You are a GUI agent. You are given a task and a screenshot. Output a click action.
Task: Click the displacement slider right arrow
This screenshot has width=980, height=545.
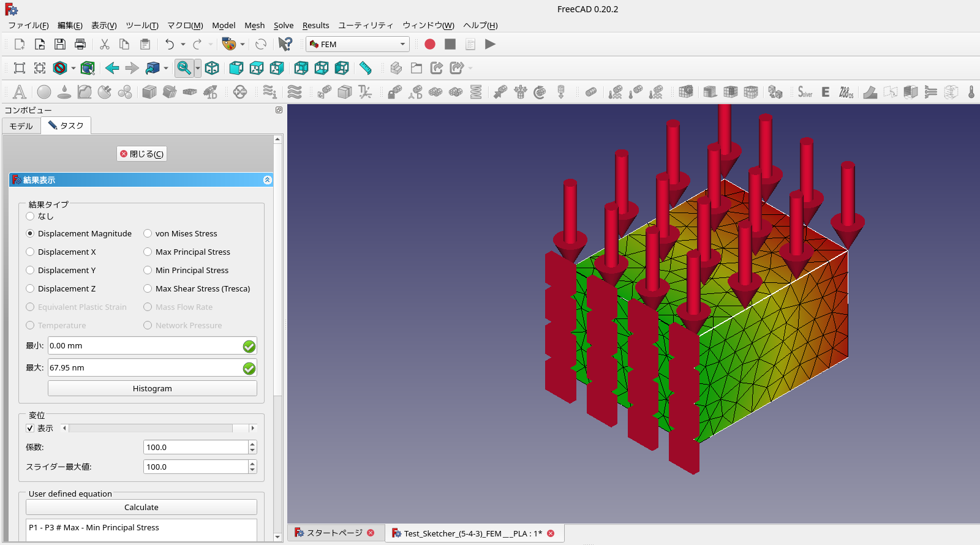click(x=253, y=428)
